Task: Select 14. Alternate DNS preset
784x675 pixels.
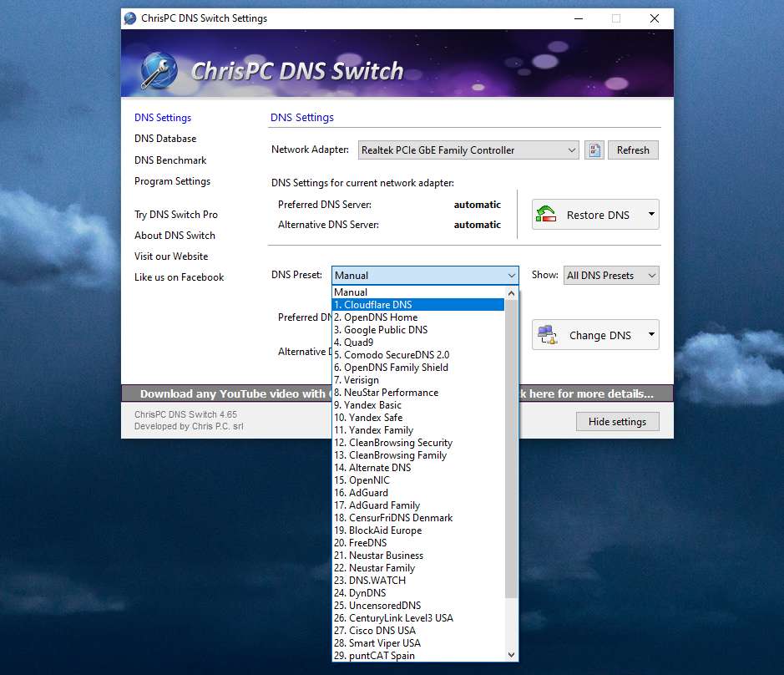Action: 418,467
